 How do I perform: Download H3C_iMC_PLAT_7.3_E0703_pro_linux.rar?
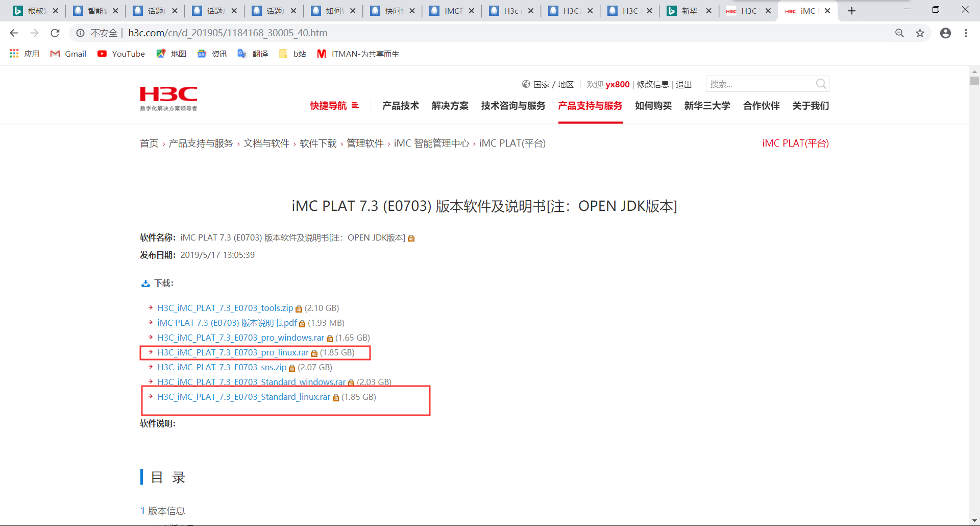coord(233,352)
